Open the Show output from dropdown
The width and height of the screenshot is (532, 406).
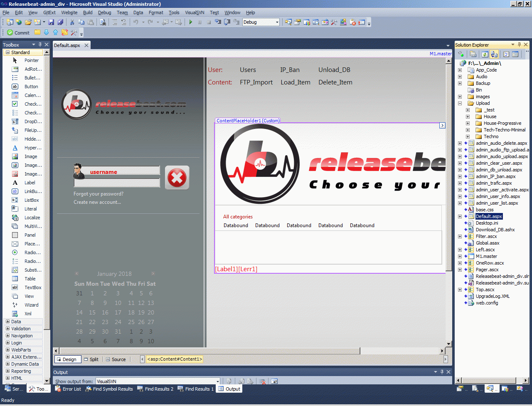[217, 381]
